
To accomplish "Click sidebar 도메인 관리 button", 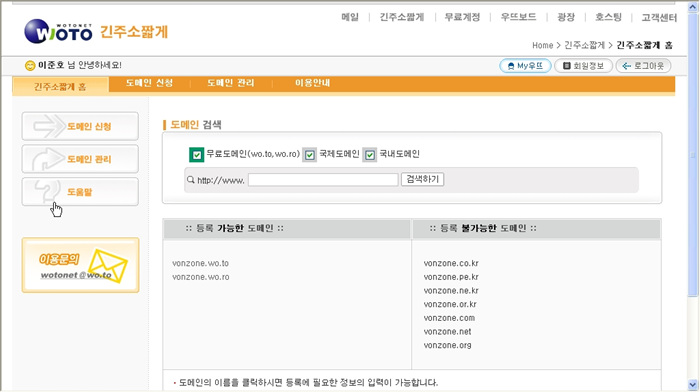I will (x=80, y=159).
